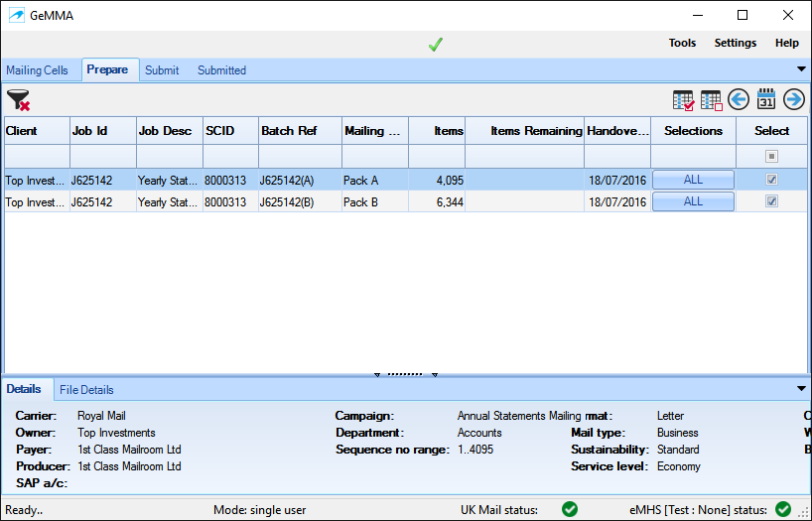The height and width of the screenshot is (521, 812).
Task: Switch to the Submit tab
Action: (x=162, y=70)
